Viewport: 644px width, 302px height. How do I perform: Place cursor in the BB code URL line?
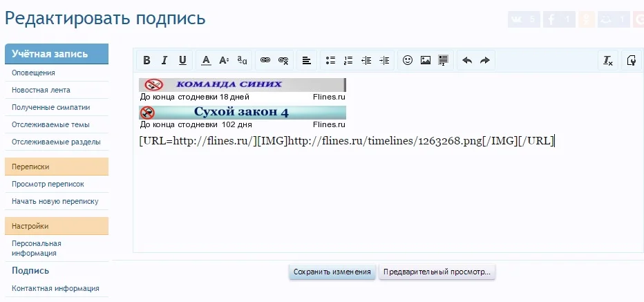[347, 141]
